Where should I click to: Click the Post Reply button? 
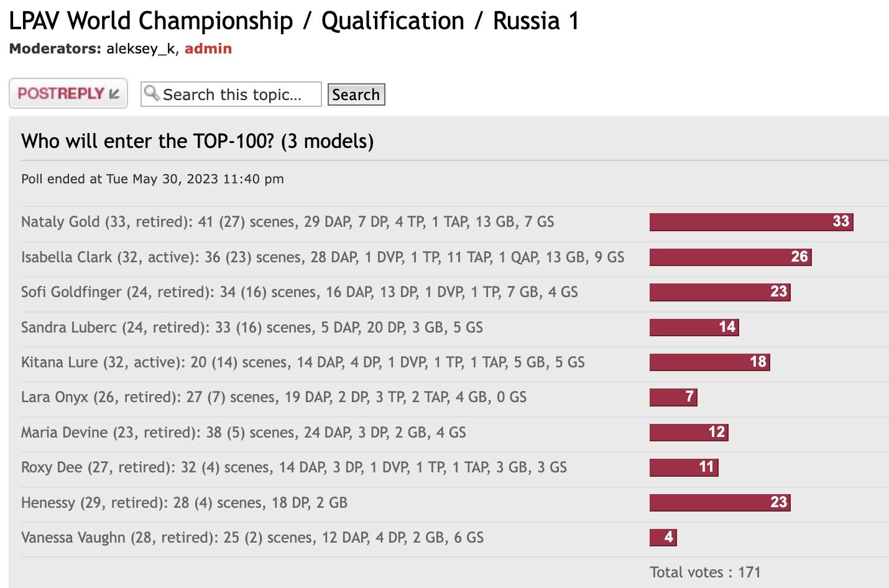(x=68, y=93)
